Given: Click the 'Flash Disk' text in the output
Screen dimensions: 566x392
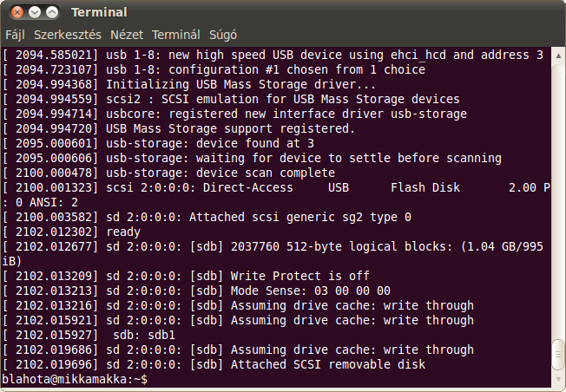Looking at the screenshot, I should pyautogui.click(x=425, y=187).
